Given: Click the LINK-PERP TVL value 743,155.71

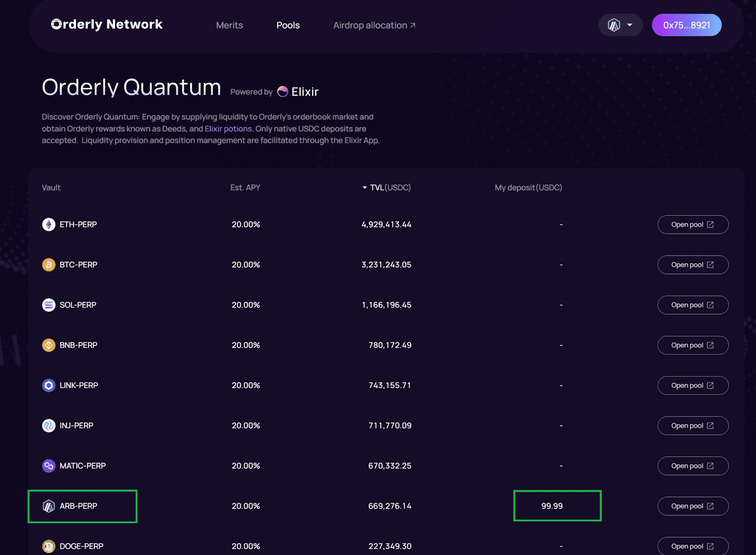Looking at the screenshot, I should 390,385.
